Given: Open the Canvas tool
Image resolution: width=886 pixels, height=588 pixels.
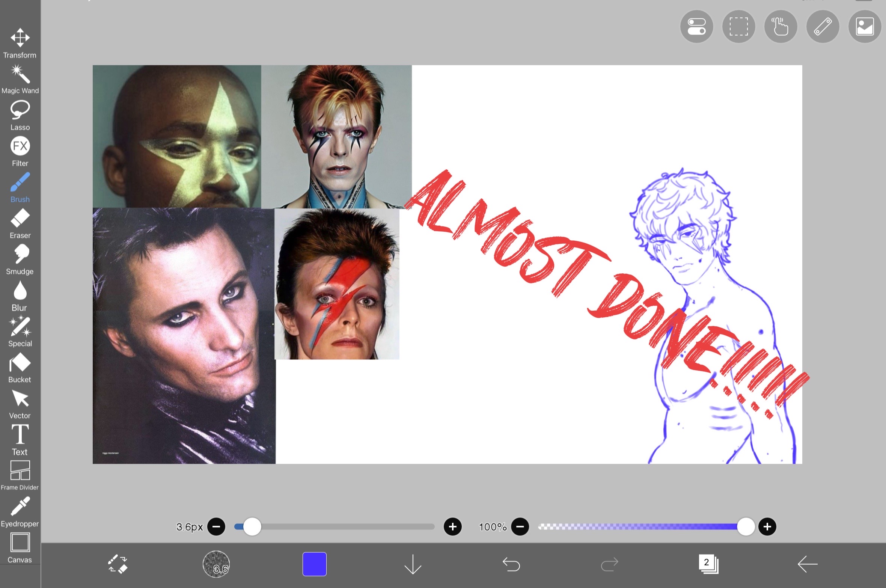Looking at the screenshot, I should pyautogui.click(x=20, y=548).
